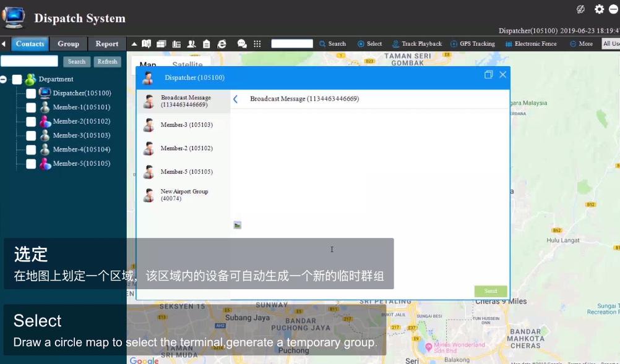The image size is (620, 364).
Task: Switch to the Group tab
Action: tap(69, 44)
